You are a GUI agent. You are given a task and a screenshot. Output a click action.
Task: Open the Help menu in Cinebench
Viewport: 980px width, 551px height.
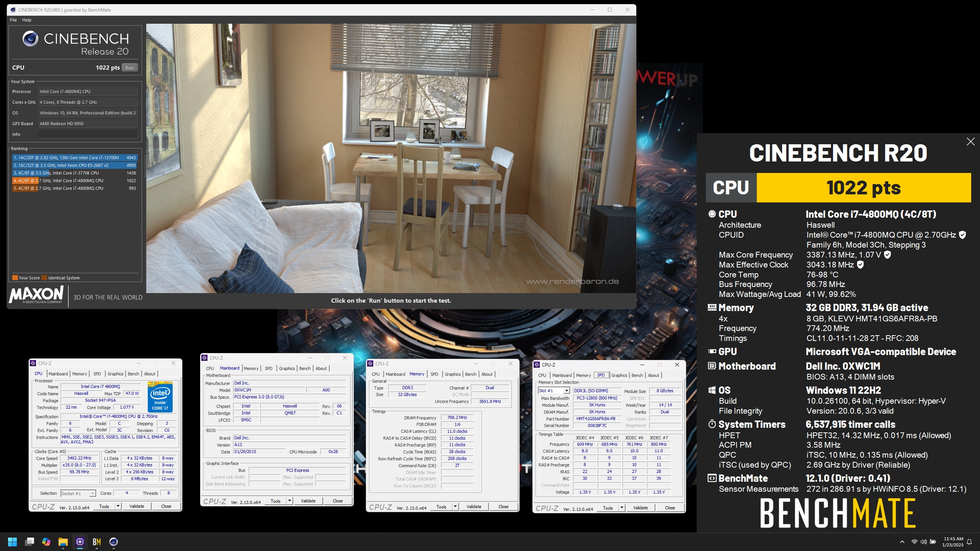pos(27,20)
